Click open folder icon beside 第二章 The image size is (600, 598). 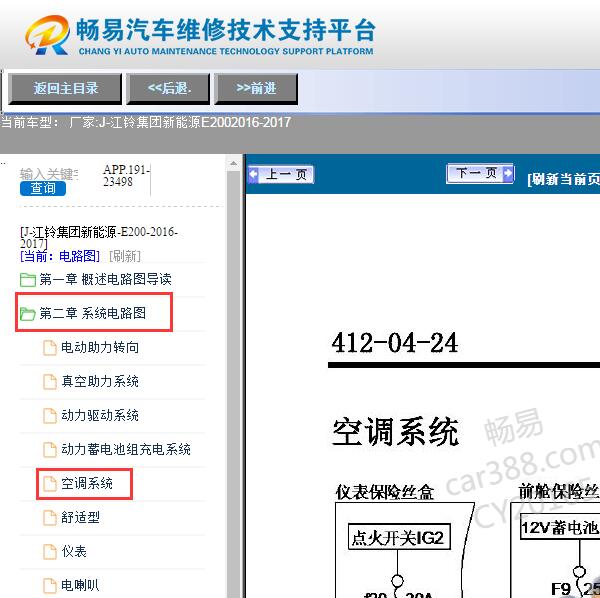pyautogui.click(x=28, y=314)
